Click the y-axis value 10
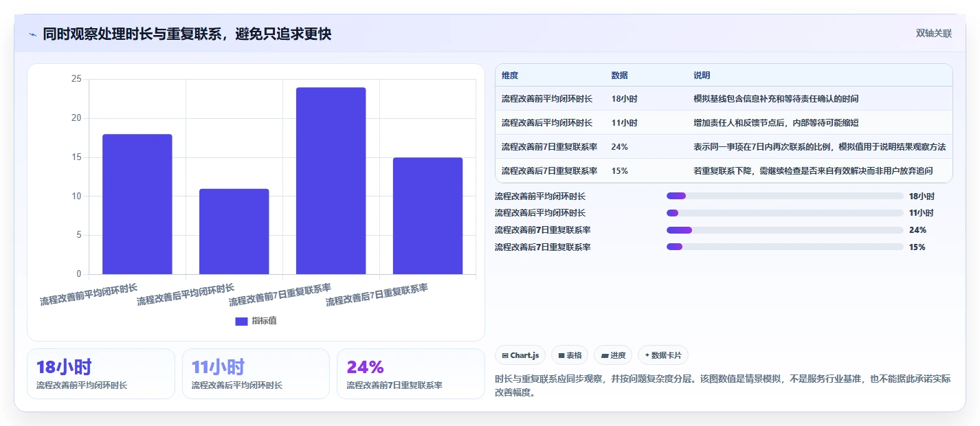Image resolution: width=980 pixels, height=426 pixels. [x=76, y=197]
